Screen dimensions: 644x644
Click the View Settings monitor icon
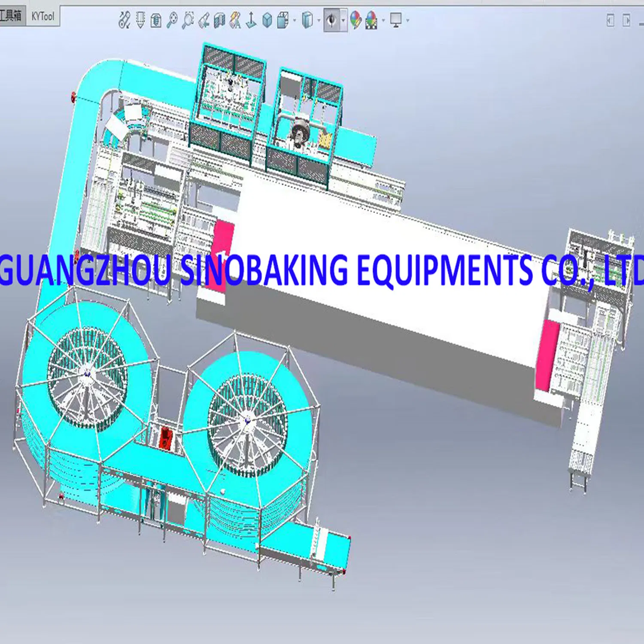point(396,20)
